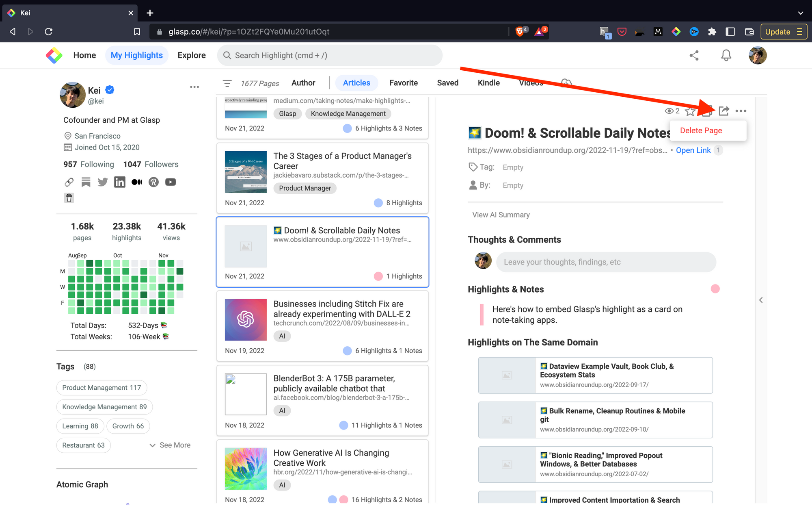Screen dimensions: 812x508
Task: Open Kei's Substack profile icon
Action: [86, 182]
